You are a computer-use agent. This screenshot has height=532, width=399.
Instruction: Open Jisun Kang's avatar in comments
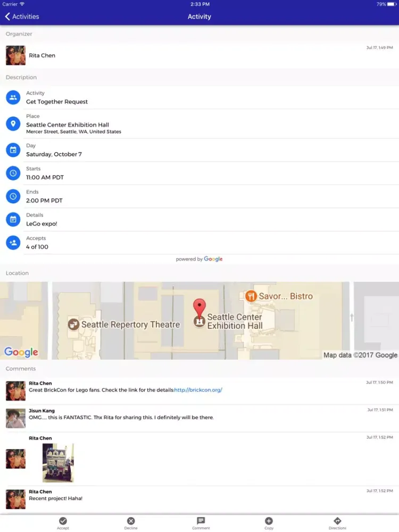coord(15,418)
